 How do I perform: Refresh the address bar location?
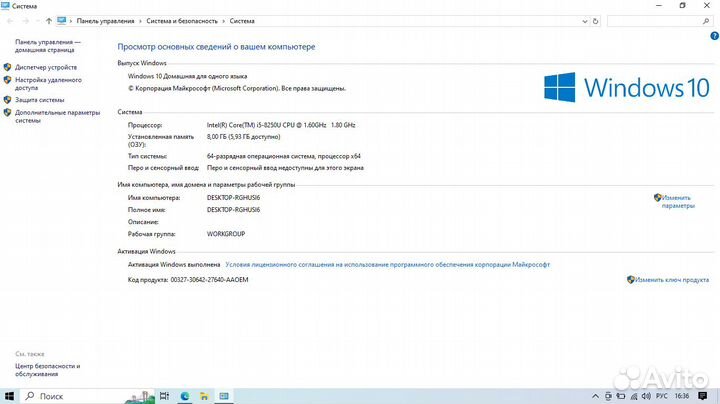click(x=597, y=19)
